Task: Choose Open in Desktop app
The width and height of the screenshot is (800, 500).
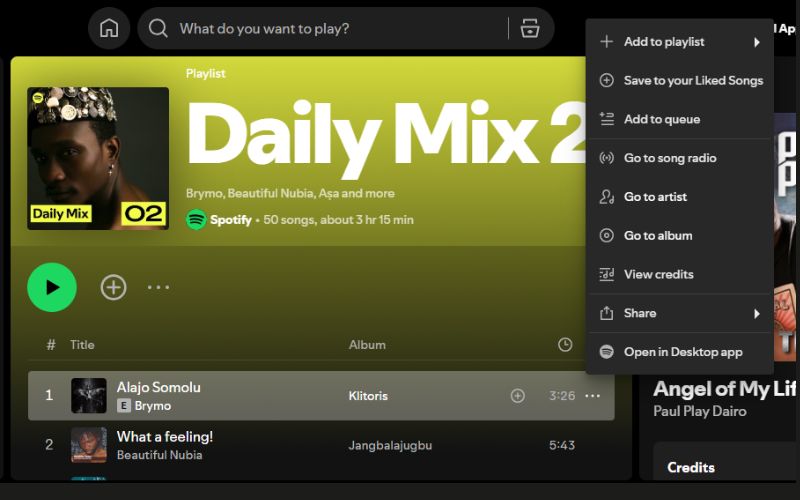Action: click(x=682, y=352)
